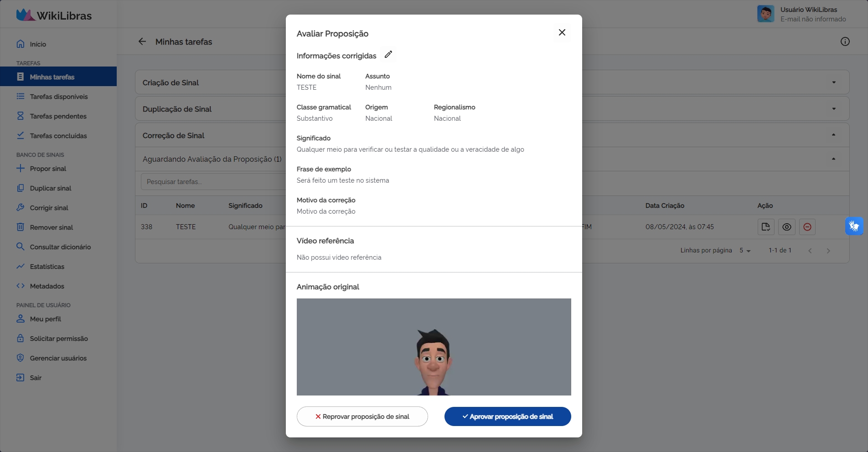Image resolution: width=868 pixels, height=452 pixels.
Task: Click the eye view icon in Ação column
Action: 786,227
